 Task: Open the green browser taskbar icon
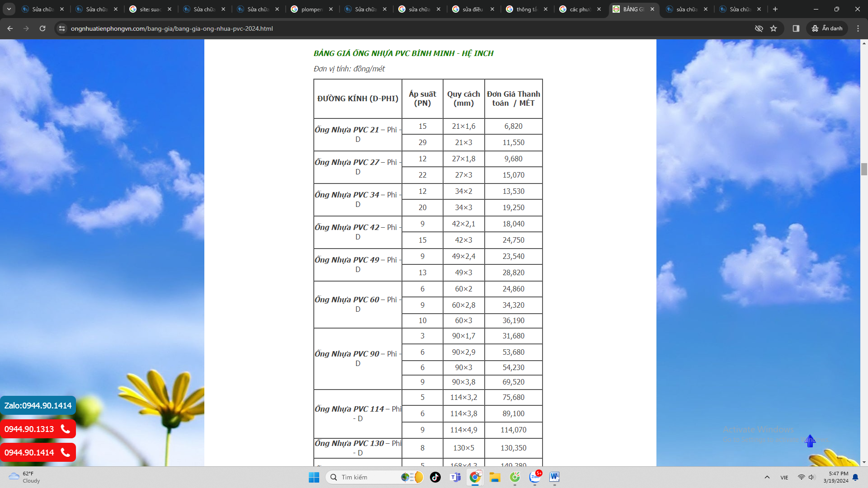click(515, 477)
